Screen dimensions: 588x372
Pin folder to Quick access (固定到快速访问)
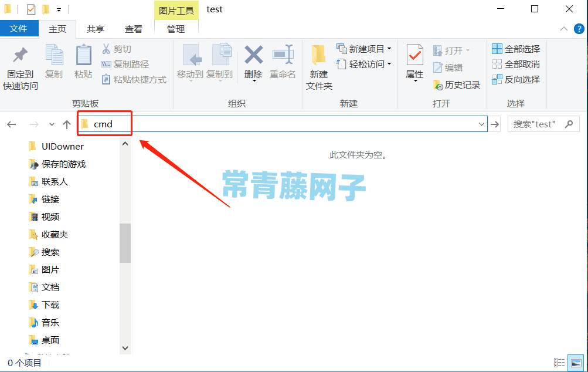(21, 69)
